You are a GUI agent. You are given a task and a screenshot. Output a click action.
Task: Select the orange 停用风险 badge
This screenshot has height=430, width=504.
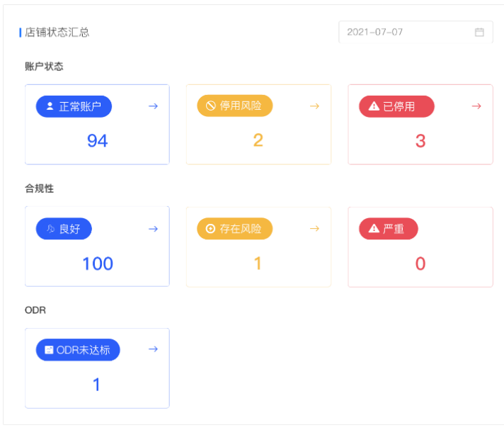pyautogui.click(x=234, y=106)
